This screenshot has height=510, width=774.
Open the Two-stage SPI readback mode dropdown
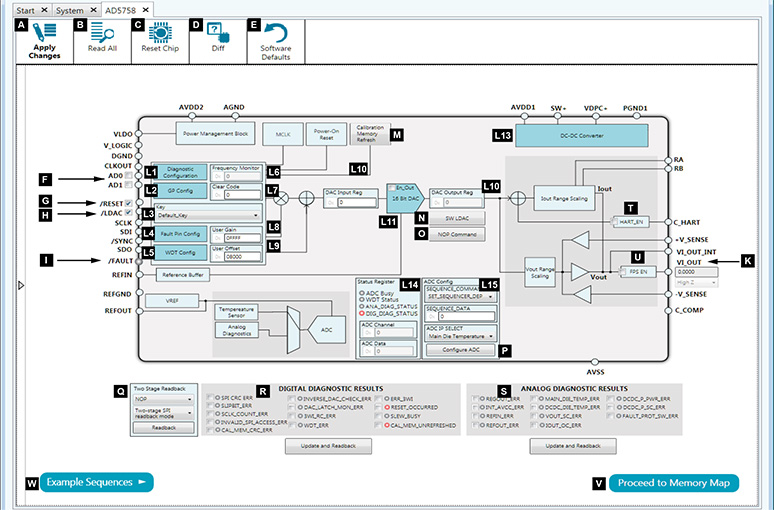(x=163, y=413)
